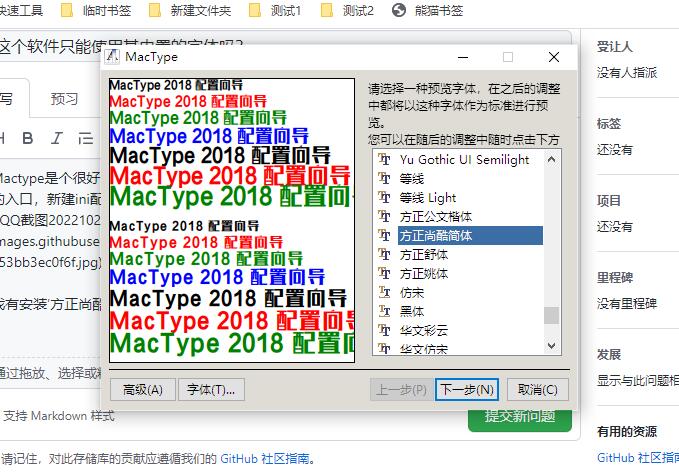This screenshot has width=679, height=472.
Task: Click font icon beside 黑体
Action: [384, 311]
